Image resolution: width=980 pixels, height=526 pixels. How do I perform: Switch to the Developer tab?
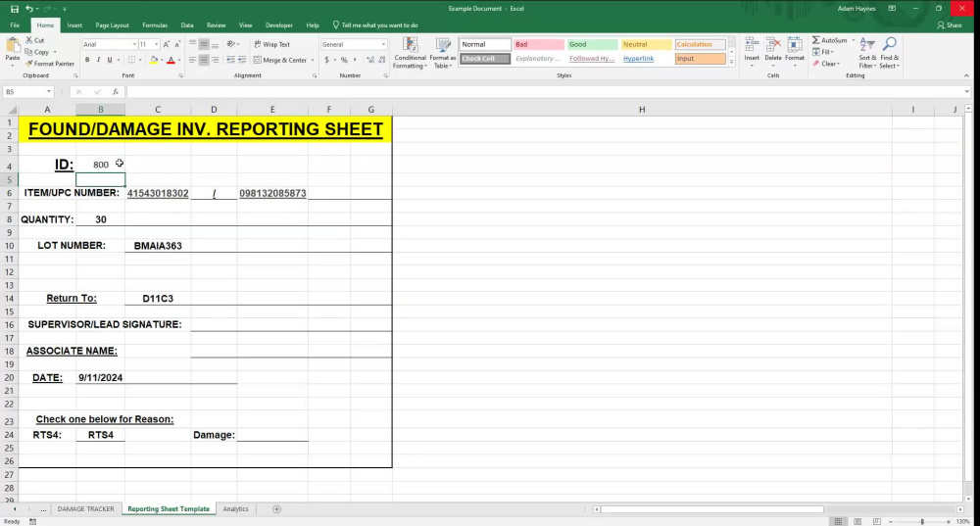point(278,25)
